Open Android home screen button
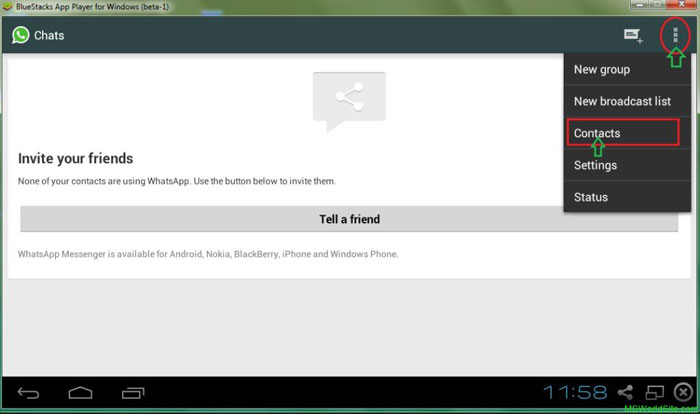 click(x=80, y=393)
